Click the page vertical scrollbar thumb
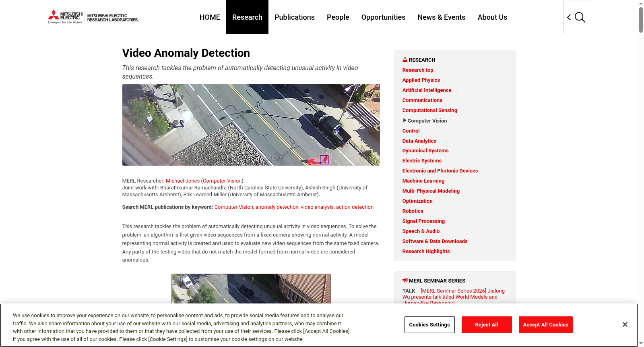This screenshot has width=644, height=347. (641, 19)
